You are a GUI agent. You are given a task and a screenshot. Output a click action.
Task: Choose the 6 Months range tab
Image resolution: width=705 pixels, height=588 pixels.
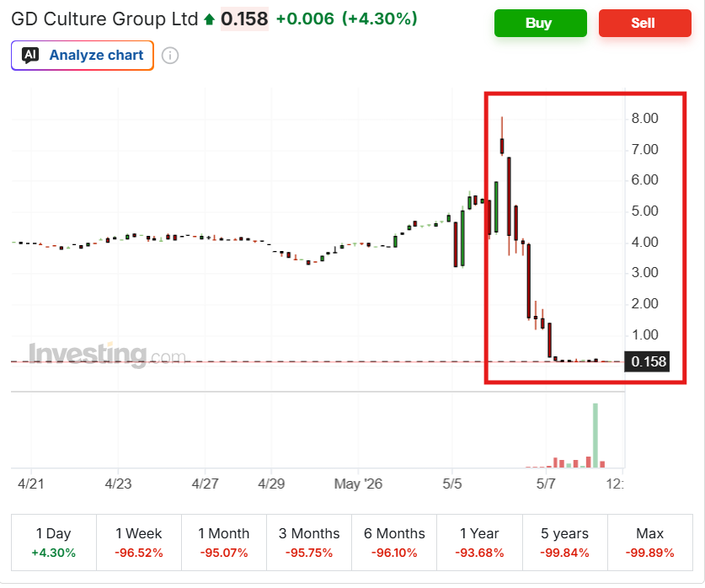pyautogui.click(x=394, y=543)
